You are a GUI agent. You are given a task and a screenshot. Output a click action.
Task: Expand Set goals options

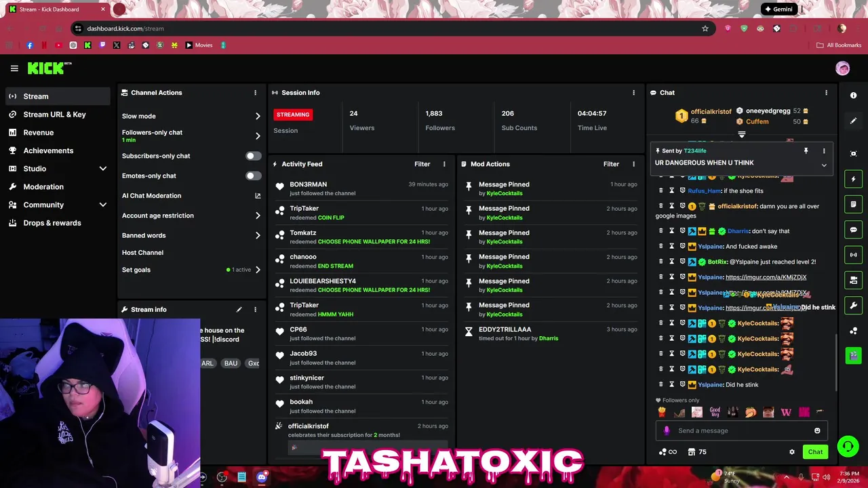(258, 270)
